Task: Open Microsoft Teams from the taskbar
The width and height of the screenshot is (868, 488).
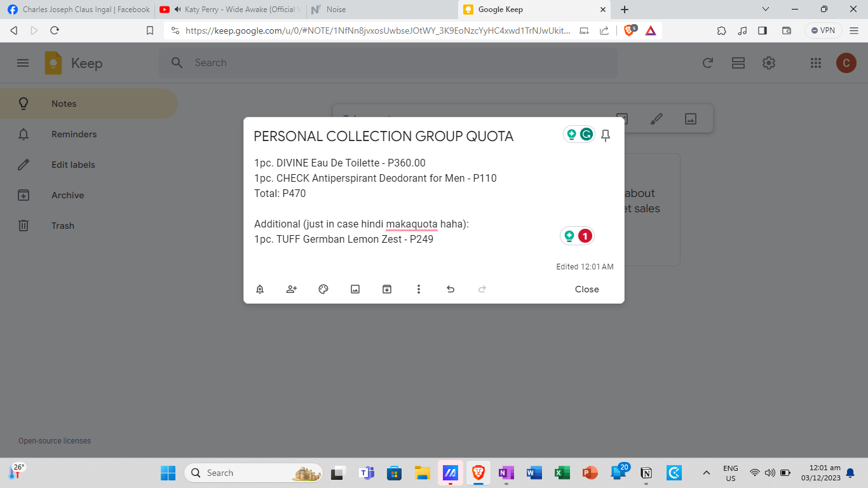Action: 367,473
